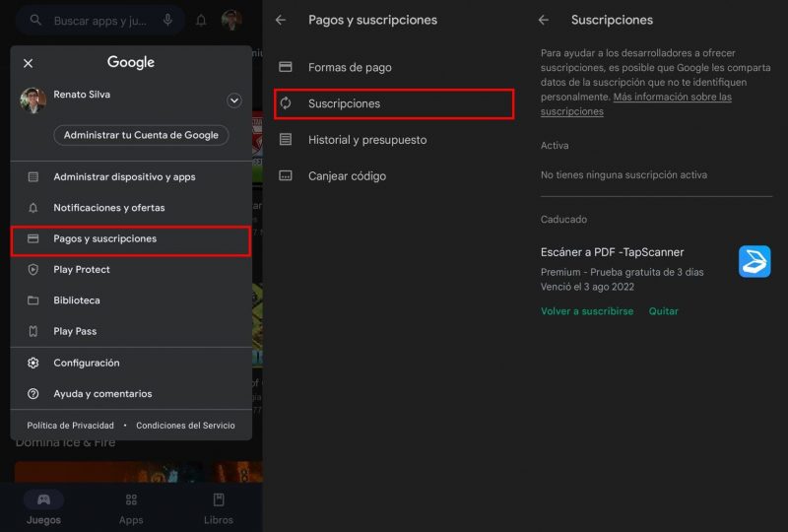
Task: Click the grid icon beside Administrar dispositivo
Action: [33, 177]
